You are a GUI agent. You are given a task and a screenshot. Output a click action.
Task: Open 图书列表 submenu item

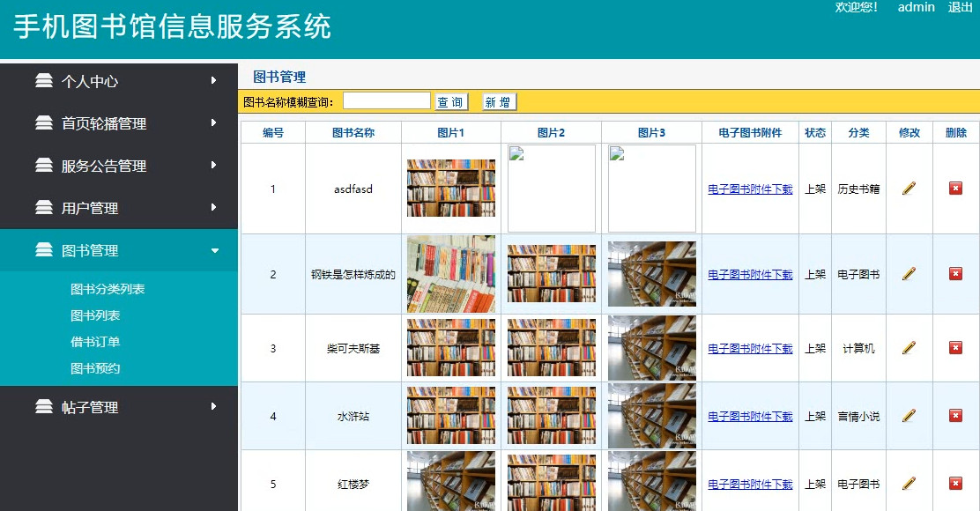tap(95, 315)
